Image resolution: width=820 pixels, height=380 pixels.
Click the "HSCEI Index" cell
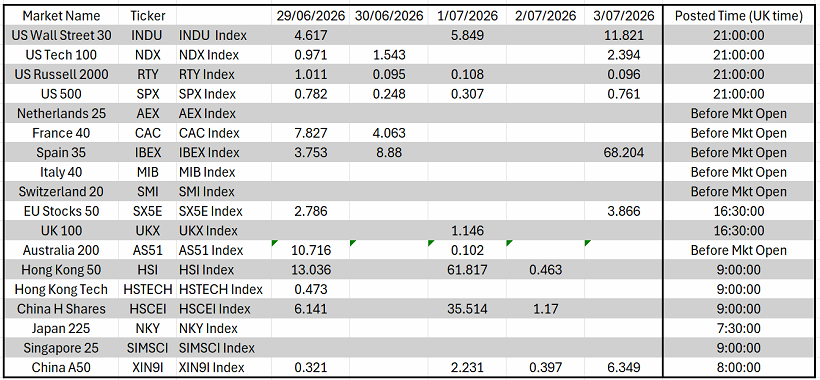[224, 309]
